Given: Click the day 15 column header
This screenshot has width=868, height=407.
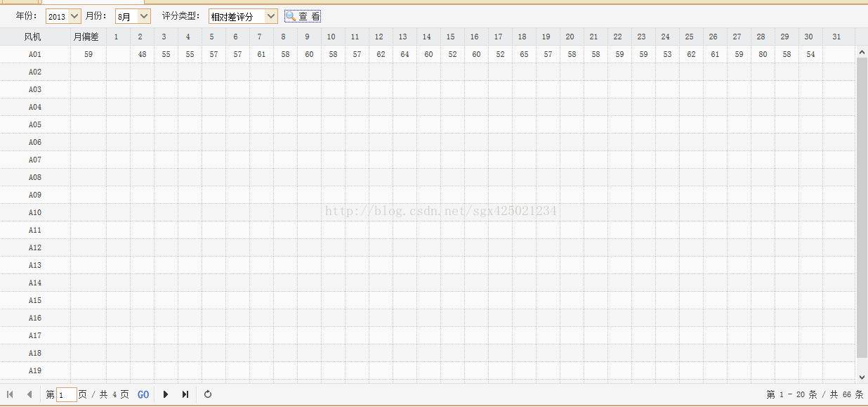Looking at the screenshot, I should [453, 37].
